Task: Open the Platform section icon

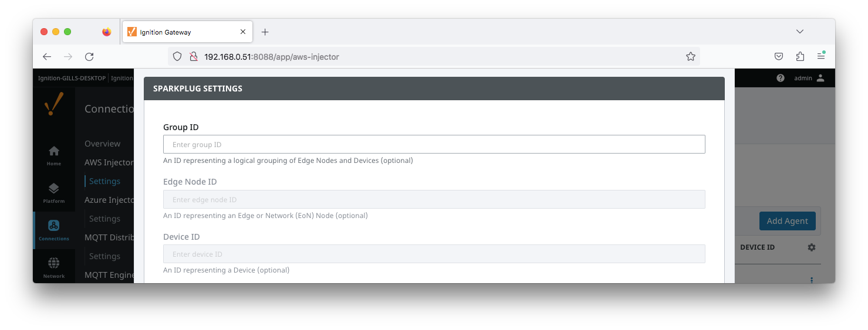Action: pyautogui.click(x=53, y=192)
